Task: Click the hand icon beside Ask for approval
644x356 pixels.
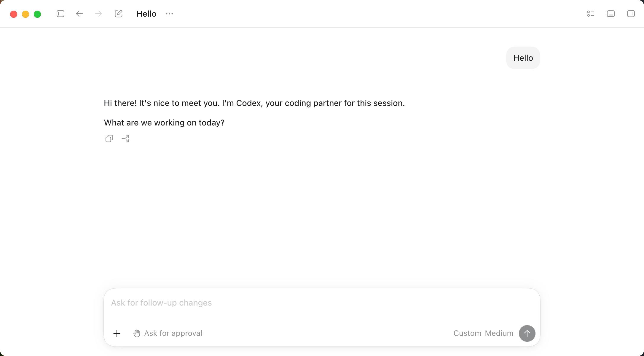Action: pos(137,333)
